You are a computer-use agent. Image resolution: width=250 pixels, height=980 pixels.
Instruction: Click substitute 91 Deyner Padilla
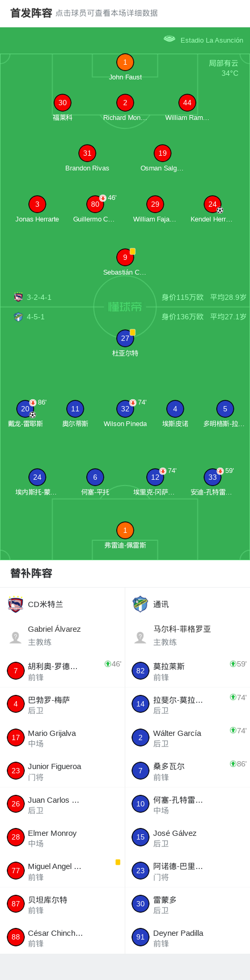point(187,937)
